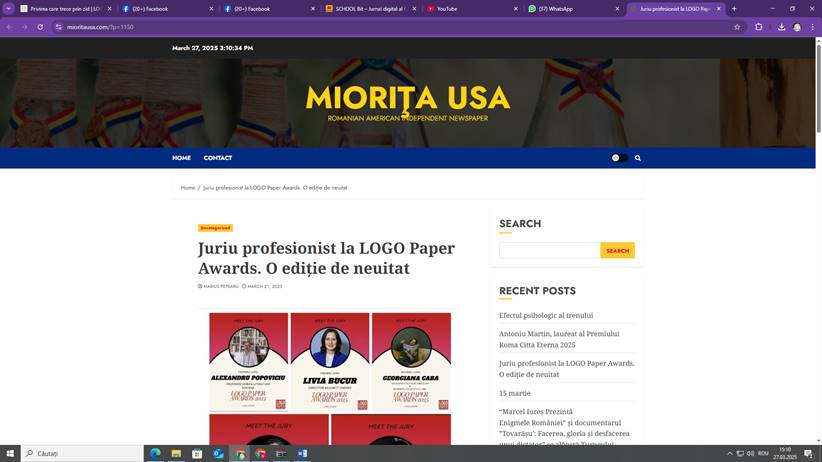The image size is (822, 462).
Task: Toggle the dark mode switch
Action: (619, 158)
